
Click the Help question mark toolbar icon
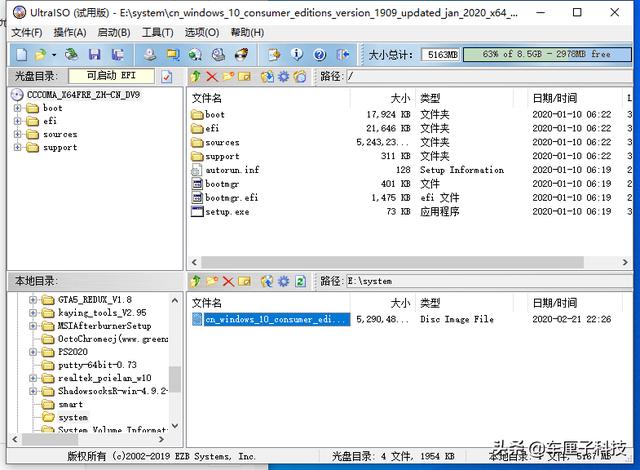(320, 55)
